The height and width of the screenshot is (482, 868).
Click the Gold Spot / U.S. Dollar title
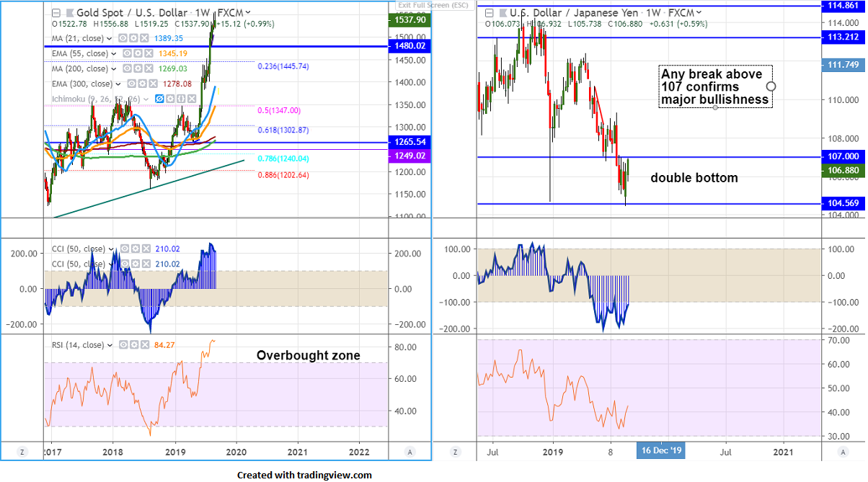(x=132, y=13)
